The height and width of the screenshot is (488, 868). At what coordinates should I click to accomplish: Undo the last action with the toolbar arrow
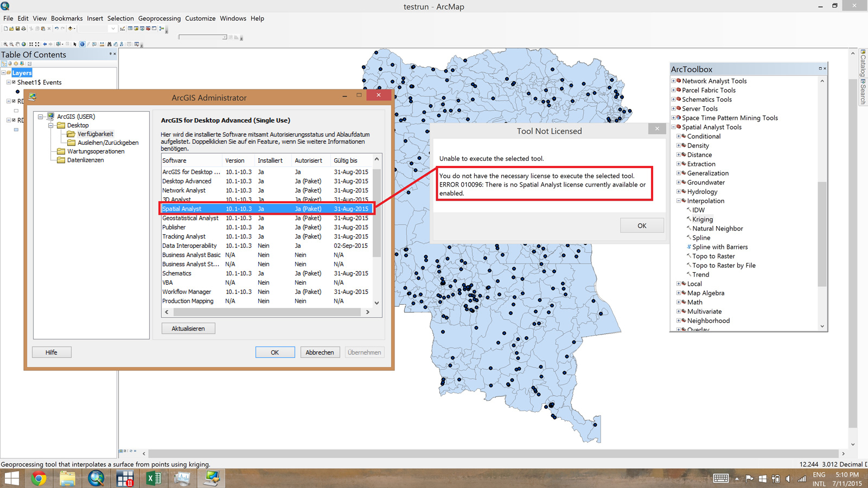coord(56,29)
